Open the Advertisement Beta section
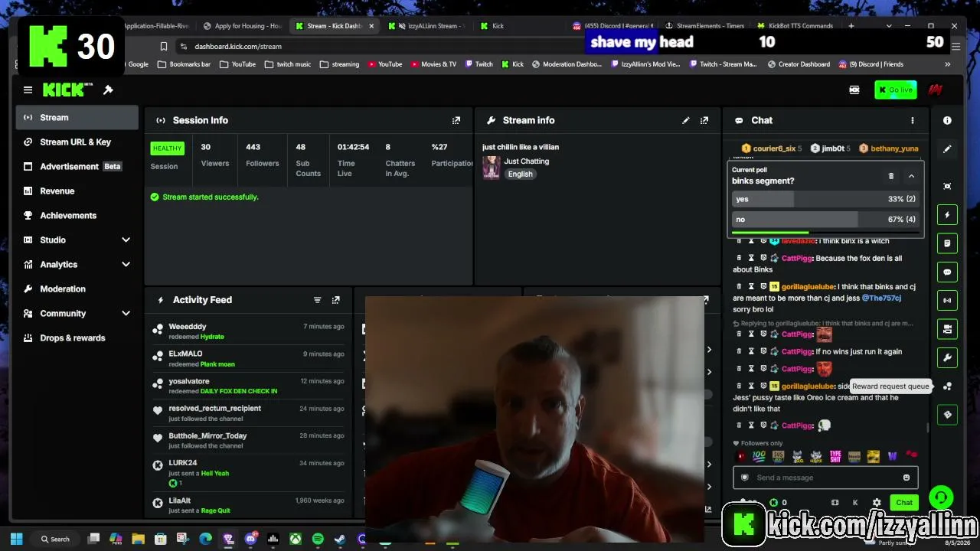Screen dimensions: 980x551 coord(77,166)
